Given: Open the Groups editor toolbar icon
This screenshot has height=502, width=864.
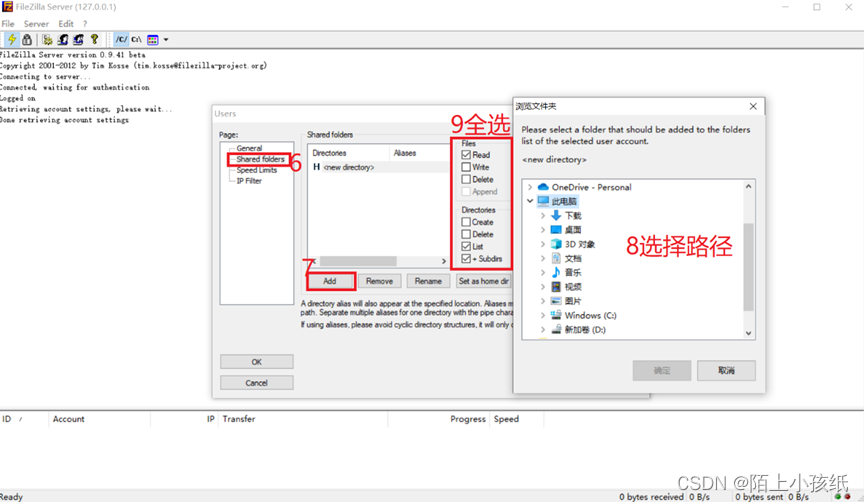Looking at the screenshot, I should pyautogui.click(x=78, y=40).
